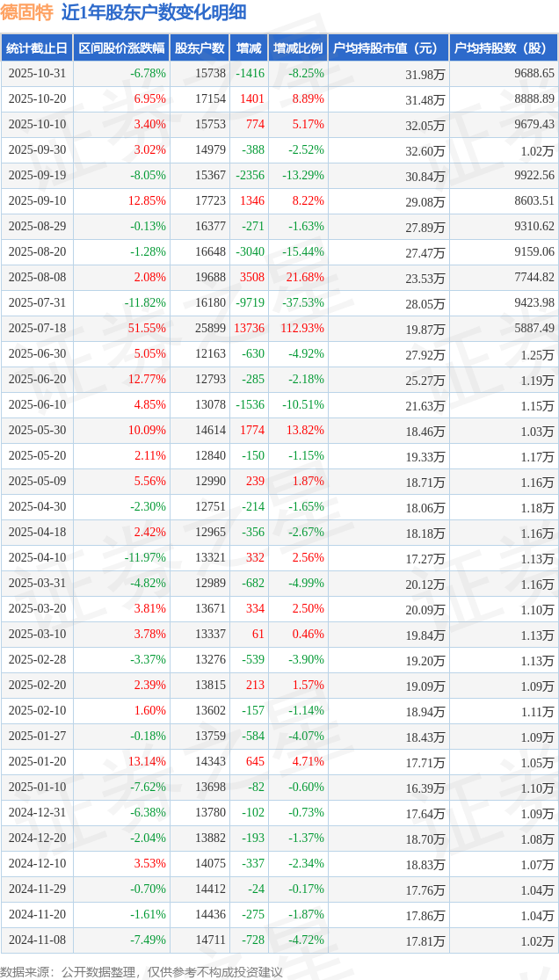Click the 数据来源 footer disclaimer text

coord(142,971)
